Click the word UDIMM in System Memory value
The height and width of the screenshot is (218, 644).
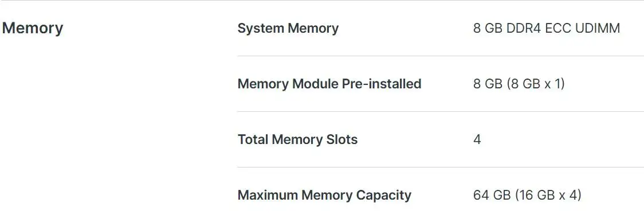pyautogui.click(x=597, y=28)
